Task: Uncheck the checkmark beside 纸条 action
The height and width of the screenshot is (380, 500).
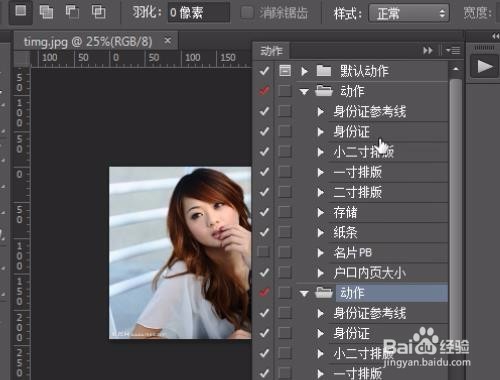Action: click(264, 232)
